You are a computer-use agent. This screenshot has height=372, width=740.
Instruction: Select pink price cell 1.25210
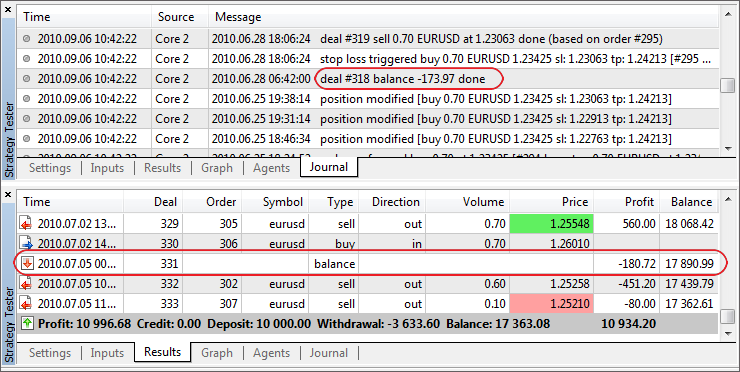coord(551,304)
